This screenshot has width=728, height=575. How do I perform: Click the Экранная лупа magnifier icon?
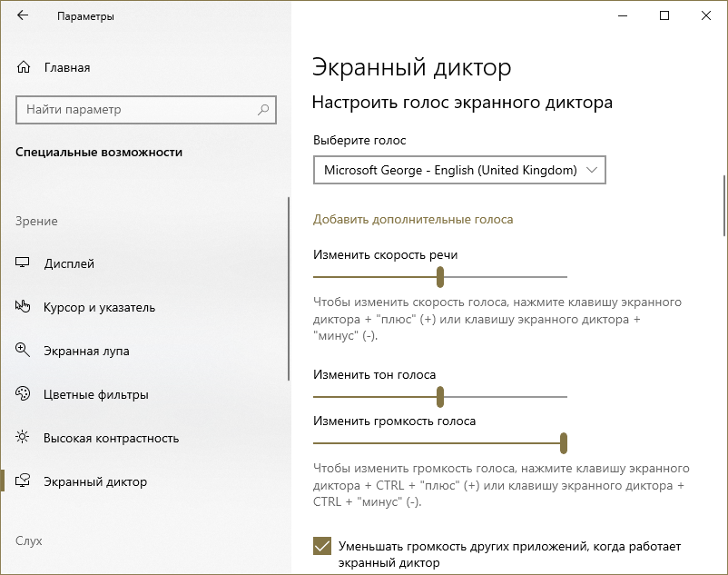click(x=24, y=351)
